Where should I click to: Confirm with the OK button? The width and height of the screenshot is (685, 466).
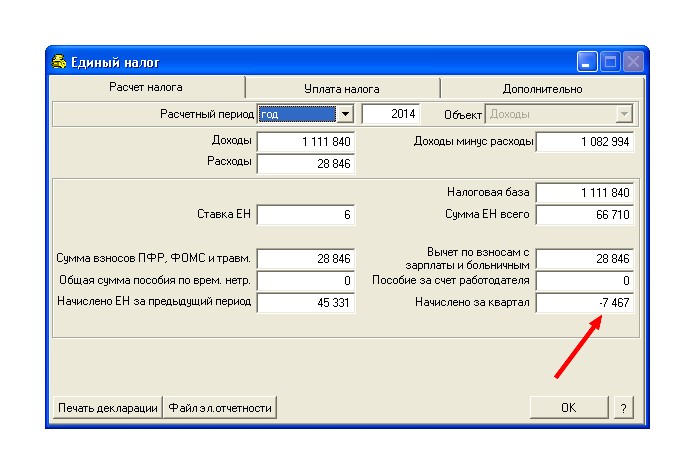pos(569,407)
